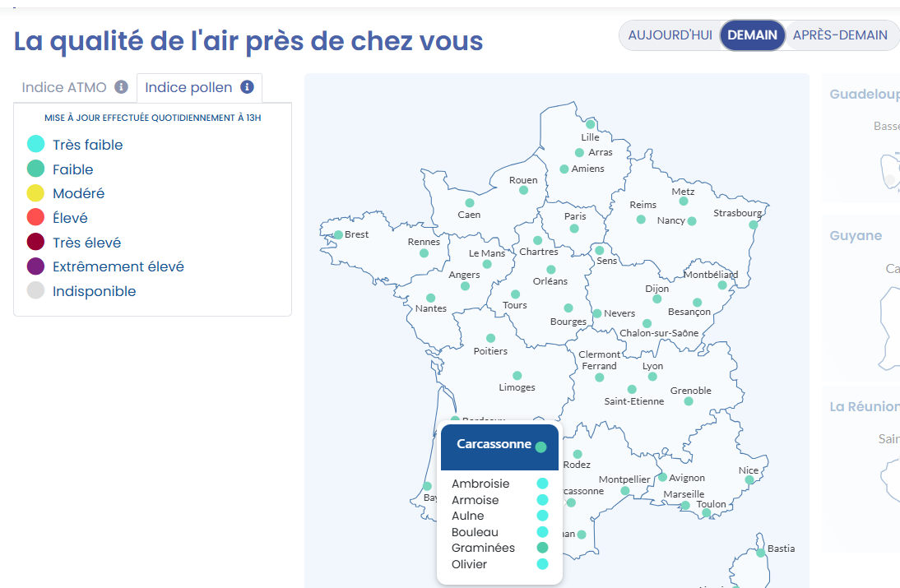Select the Grenoble marker dot
Viewport: 900px width, 588px height.
[x=689, y=401]
